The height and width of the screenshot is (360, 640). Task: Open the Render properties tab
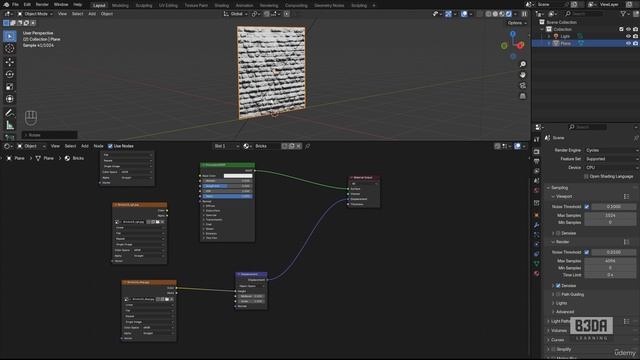pos(536,151)
